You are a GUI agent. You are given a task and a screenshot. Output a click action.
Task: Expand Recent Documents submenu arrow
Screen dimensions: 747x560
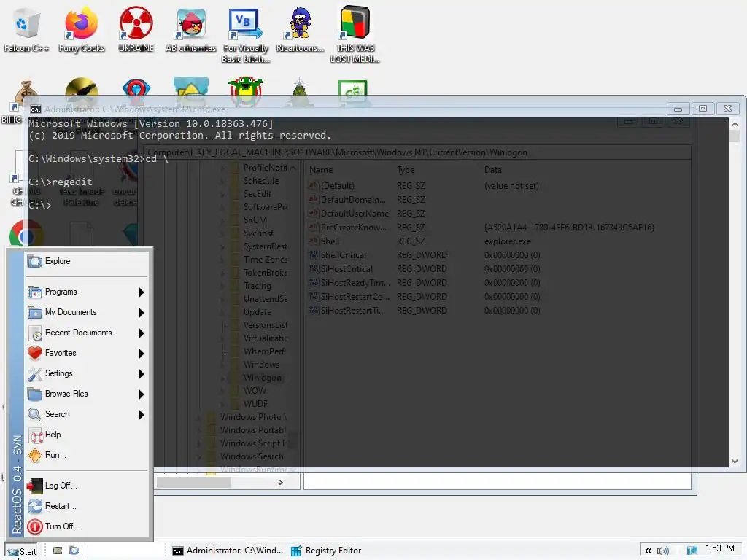[x=141, y=332]
